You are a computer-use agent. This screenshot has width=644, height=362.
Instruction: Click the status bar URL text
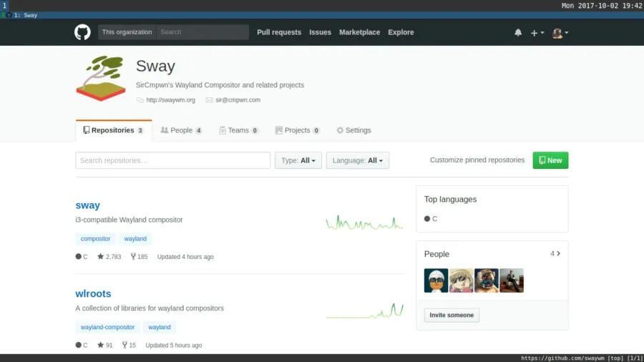562,358
